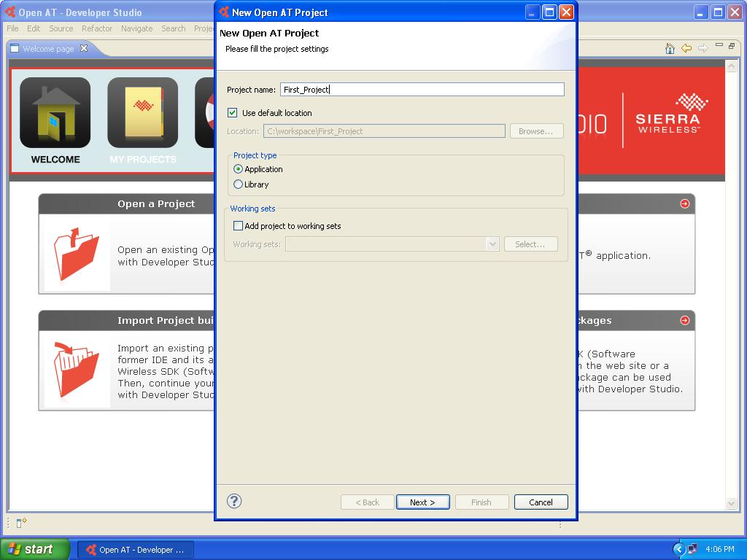This screenshot has width=747, height=560.
Task: Open the Navigate menu
Action: [136, 28]
